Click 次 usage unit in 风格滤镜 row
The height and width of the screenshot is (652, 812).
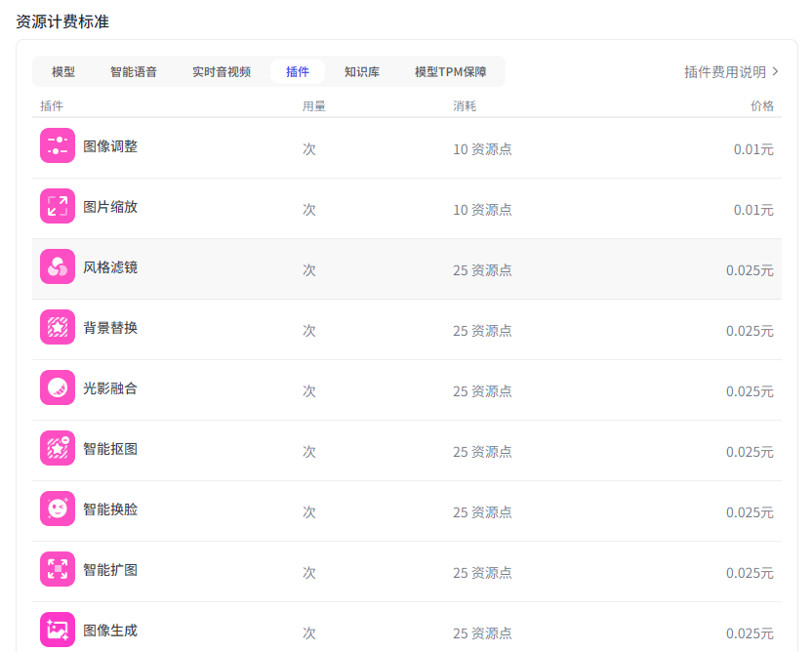(309, 270)
